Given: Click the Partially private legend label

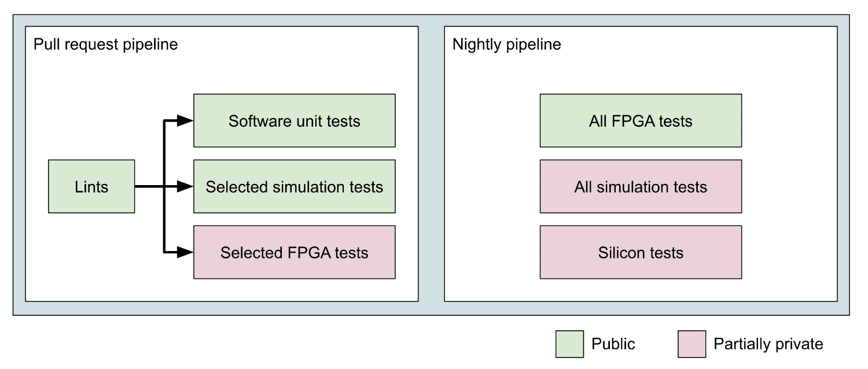Looking at the screenshot, I should (768, 345).
